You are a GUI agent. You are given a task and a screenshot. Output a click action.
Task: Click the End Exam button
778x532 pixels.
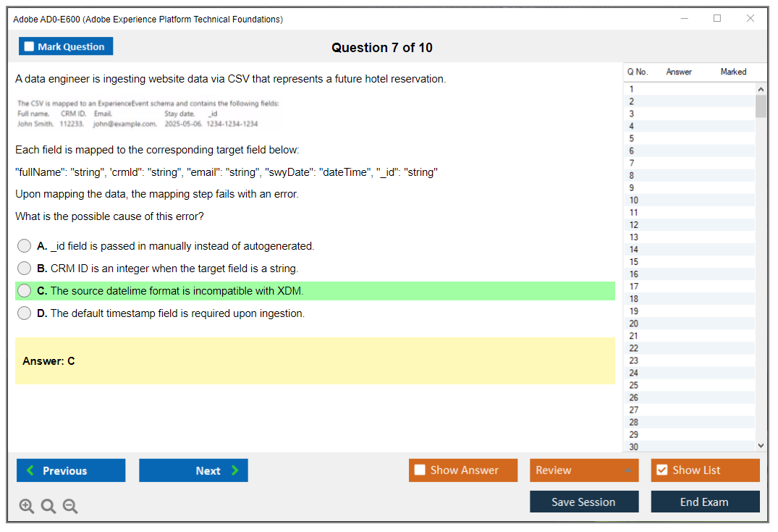point(705,502)
